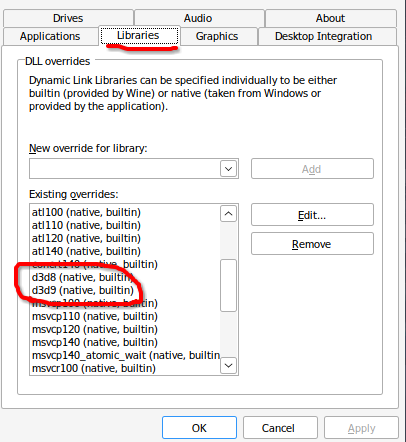
Task: Click Cancel to dismiss dialog
Action: (x=278, y=428)
